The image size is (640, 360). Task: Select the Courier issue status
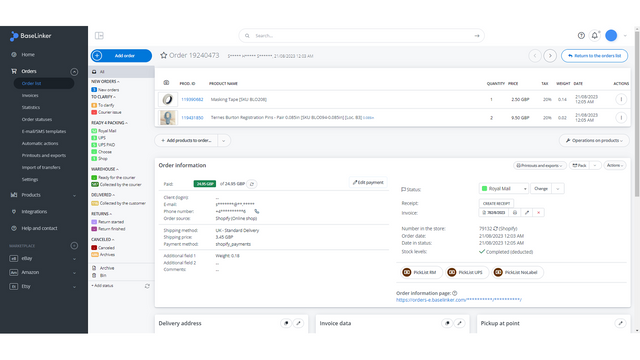pyautogui.click(x=110, y=112)
